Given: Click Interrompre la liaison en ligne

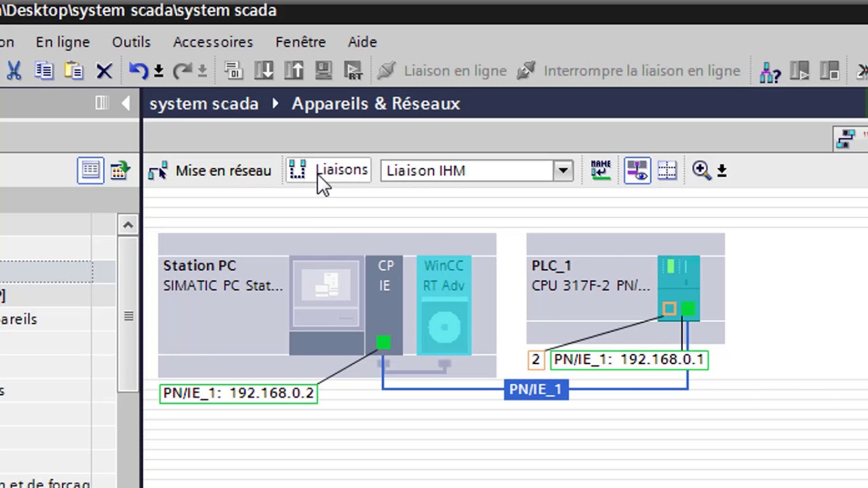Looking at the screenshot, I should pyautogui.click(x=629, y=70).
